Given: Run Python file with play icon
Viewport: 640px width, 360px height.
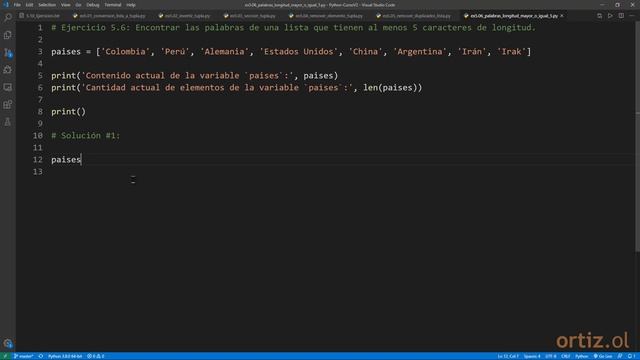Looking at the screenshot, I should tap(610, 16).
